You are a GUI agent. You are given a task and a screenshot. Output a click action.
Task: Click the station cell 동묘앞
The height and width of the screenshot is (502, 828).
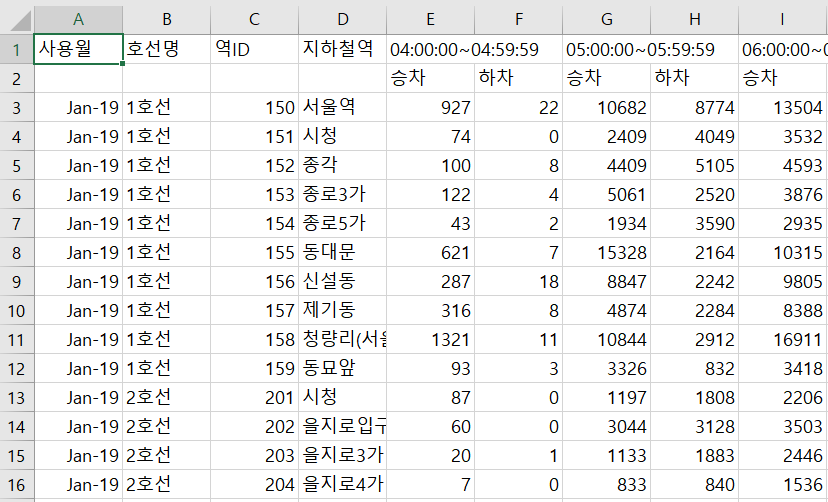342,368
